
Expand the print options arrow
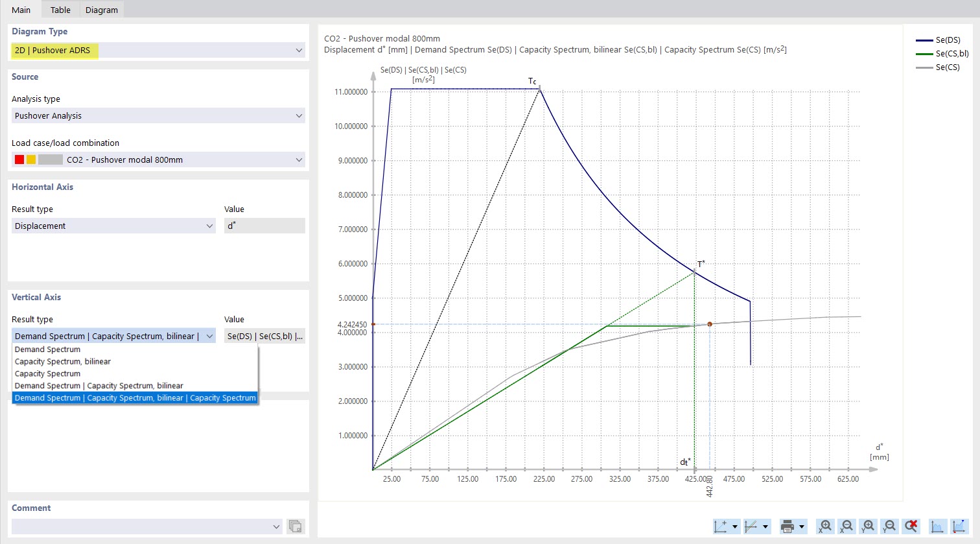800,526
